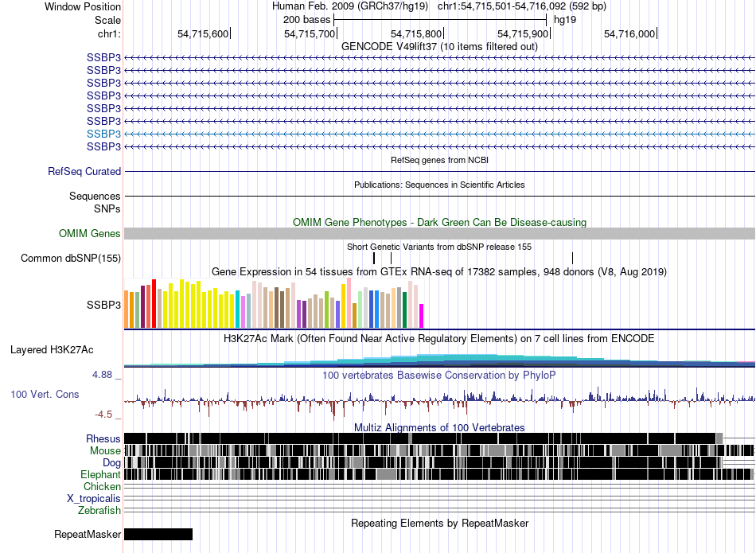
Task: Click the 54,716,000 ruler position
Action: click(629, 33)
